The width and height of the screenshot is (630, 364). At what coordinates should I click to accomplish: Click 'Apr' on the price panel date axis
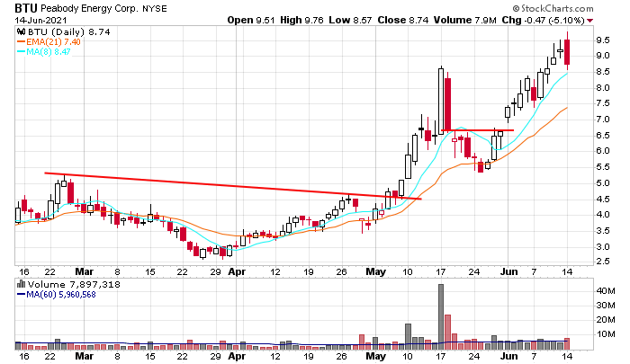pos(237,271)
